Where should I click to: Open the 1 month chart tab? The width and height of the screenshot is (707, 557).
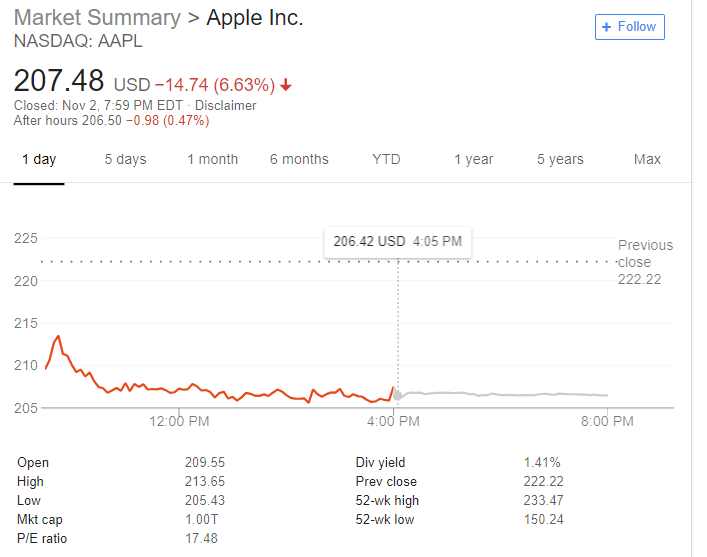(x=212, y=159)
